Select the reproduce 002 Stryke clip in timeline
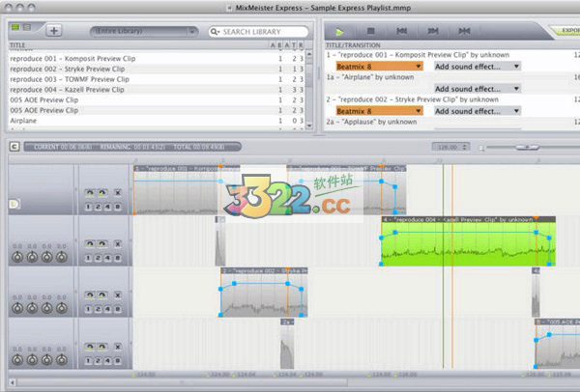 264,293
